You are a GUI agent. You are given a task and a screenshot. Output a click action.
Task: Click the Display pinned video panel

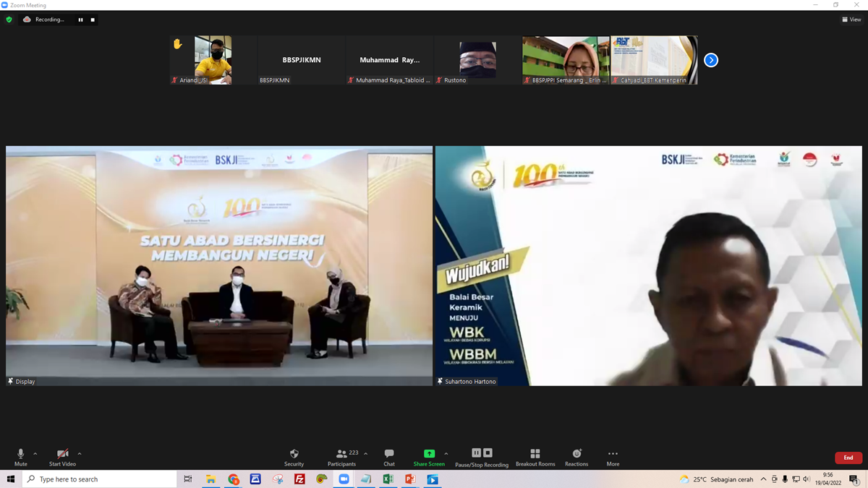(x=219, y=266)
